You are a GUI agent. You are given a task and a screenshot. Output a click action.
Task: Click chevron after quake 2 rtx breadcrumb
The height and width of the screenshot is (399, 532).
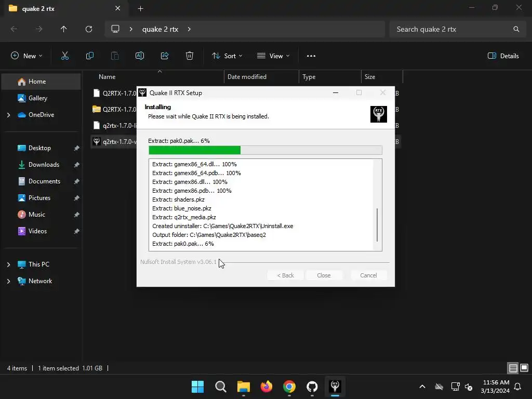point(189,29)
